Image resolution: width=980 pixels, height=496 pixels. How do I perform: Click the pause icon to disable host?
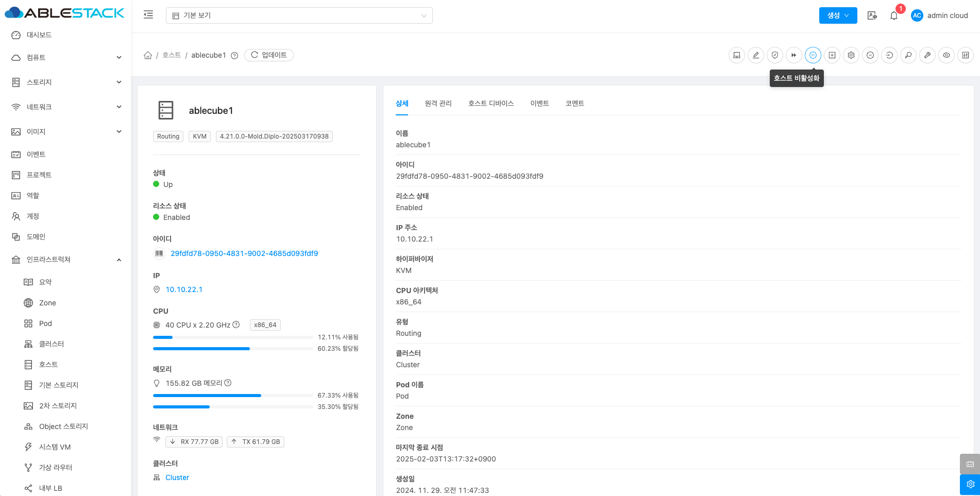click(813, 55)
